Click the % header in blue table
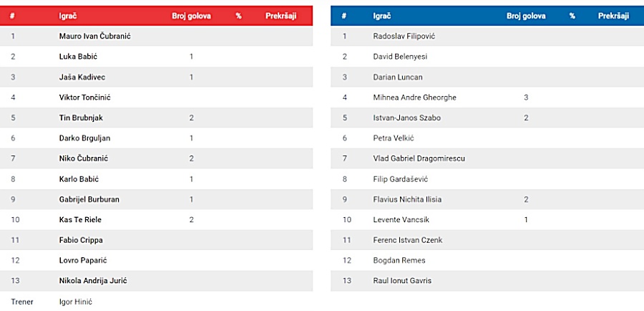644x311 pixels. (x=572, y=16)
